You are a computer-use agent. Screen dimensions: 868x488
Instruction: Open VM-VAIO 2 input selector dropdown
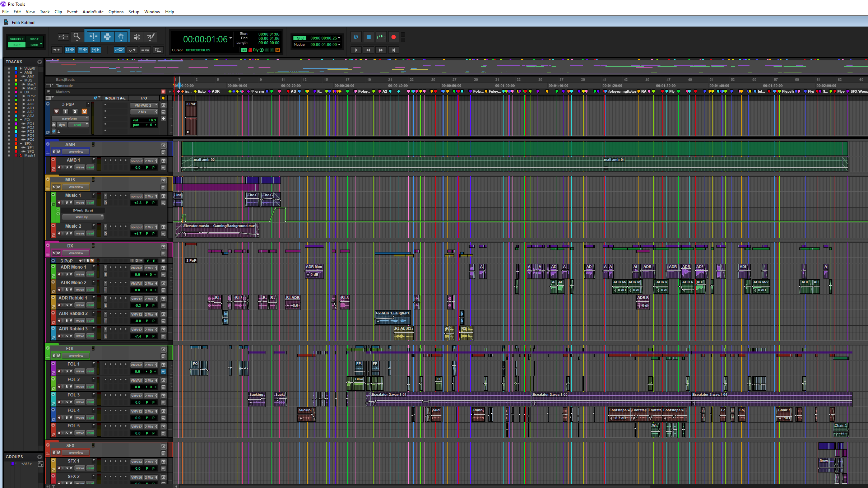tap(144, 105)
